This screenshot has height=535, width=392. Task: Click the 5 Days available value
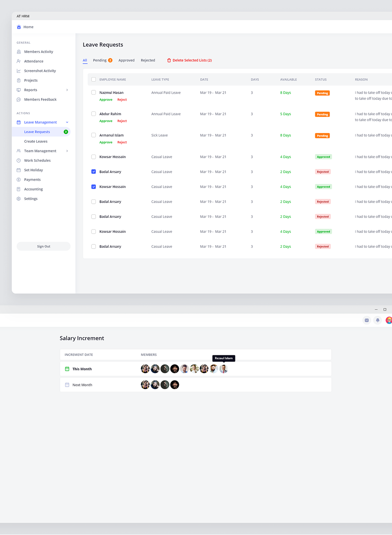(285, 114)
